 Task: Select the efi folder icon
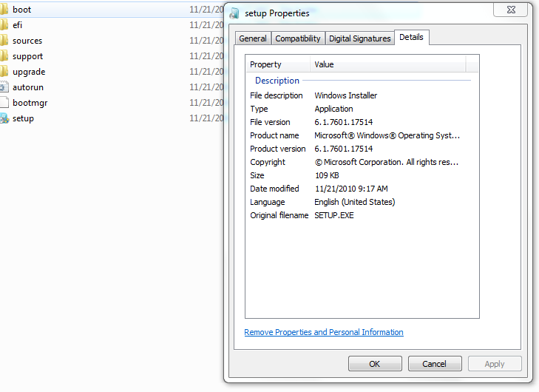pyautogui.click(x=4, y=24)
